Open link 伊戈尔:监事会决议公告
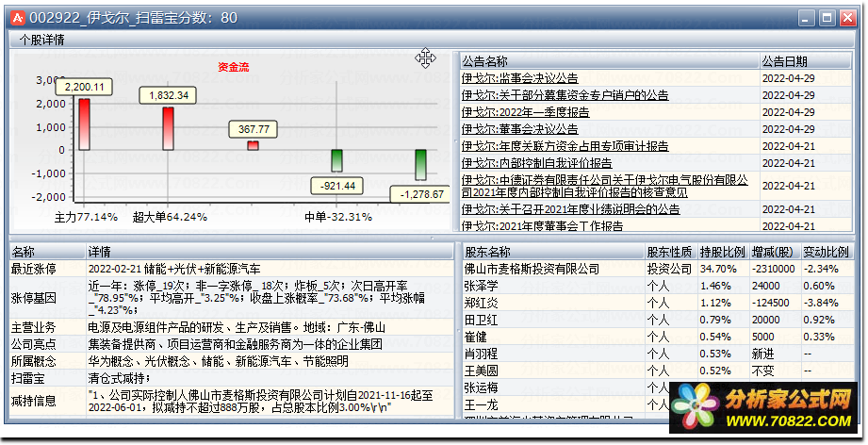This screenshot has width=868, height=445. tap(520, 78)
